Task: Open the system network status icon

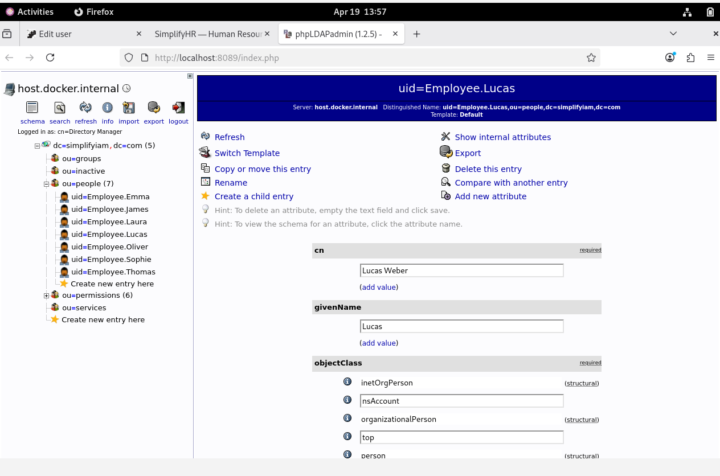Action: (687, 12)
